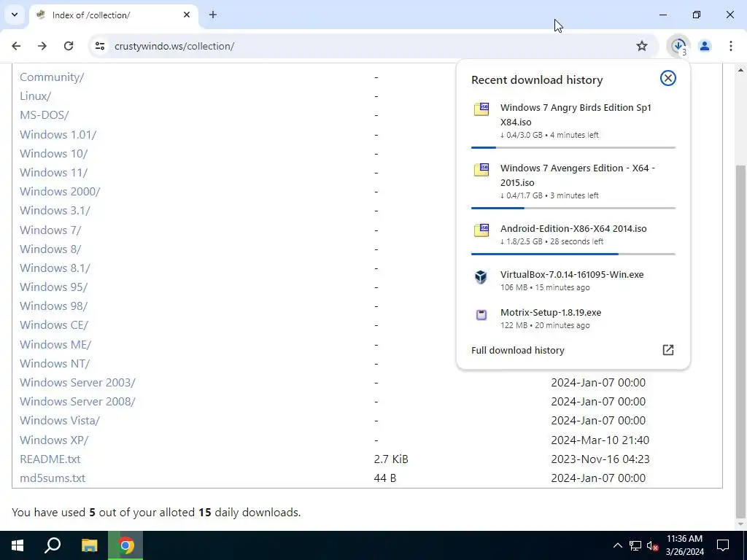747x560 pixels.
Task: Open the Windows 3.1/ folder link
Action: (x=55, y=211)
